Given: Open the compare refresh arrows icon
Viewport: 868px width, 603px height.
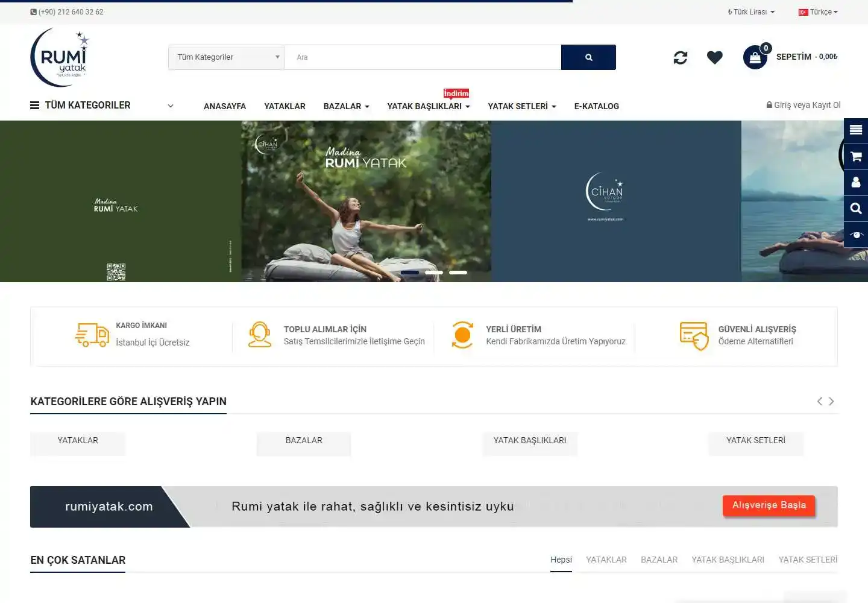Looking at the screenshot, I should tap(681, 57).
